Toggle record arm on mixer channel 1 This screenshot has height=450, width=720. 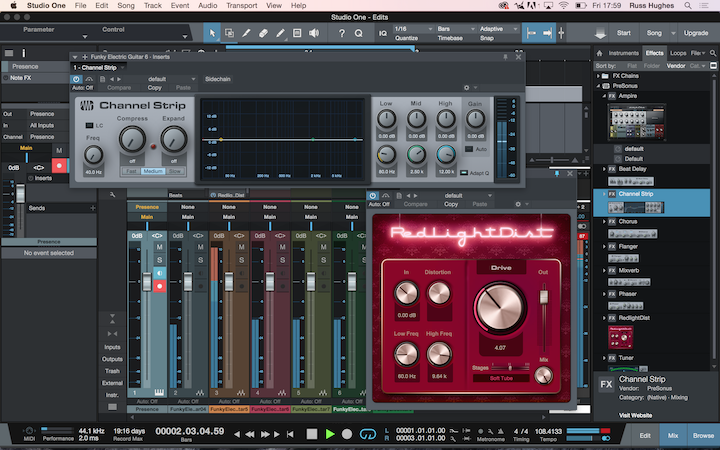[159, 286]
